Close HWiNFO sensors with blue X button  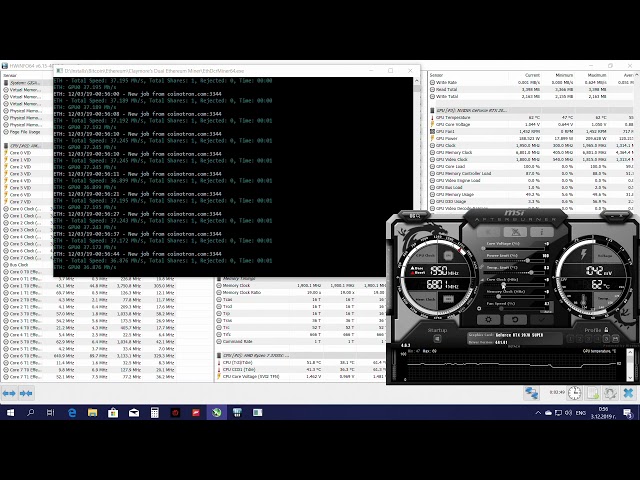tap(629, 393)
